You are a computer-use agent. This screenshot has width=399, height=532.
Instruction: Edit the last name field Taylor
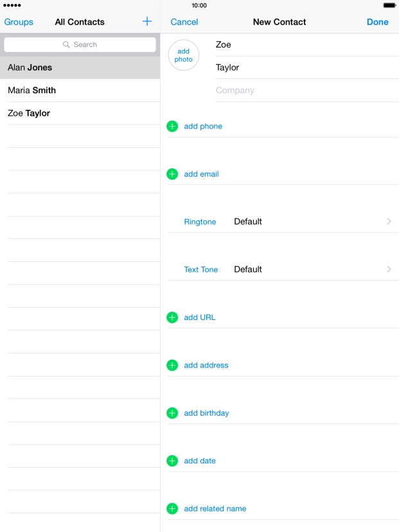(307, 67)
